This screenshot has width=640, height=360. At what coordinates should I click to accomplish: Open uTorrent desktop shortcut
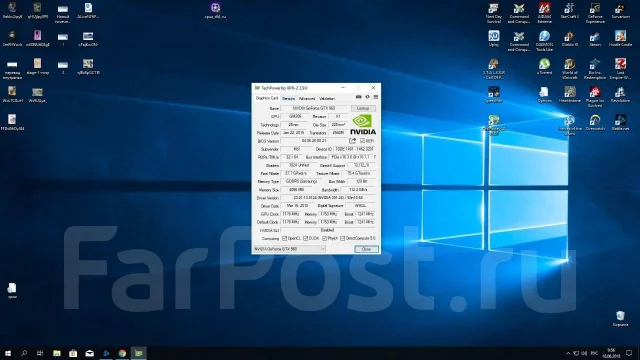pyautogui.click(x=544, y=67)
